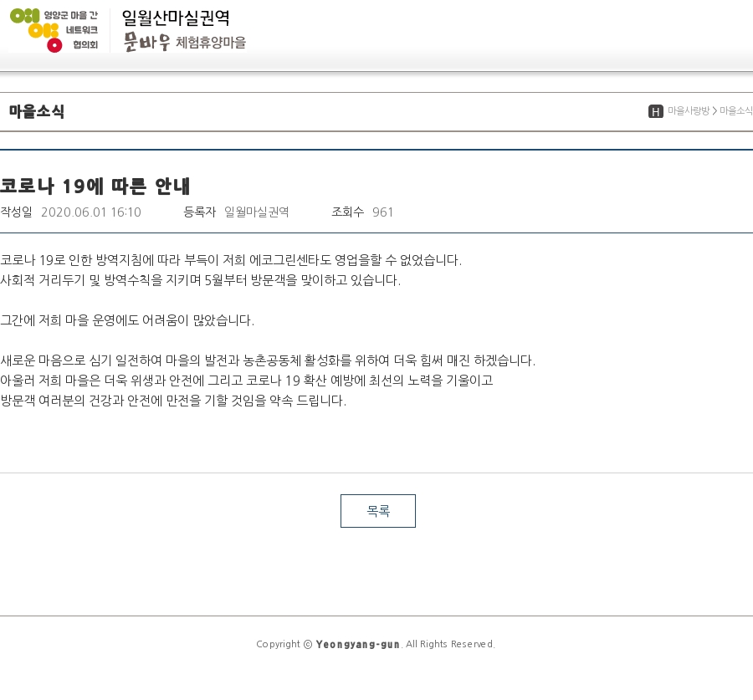Click the 목록 list button

coord(378,511)
